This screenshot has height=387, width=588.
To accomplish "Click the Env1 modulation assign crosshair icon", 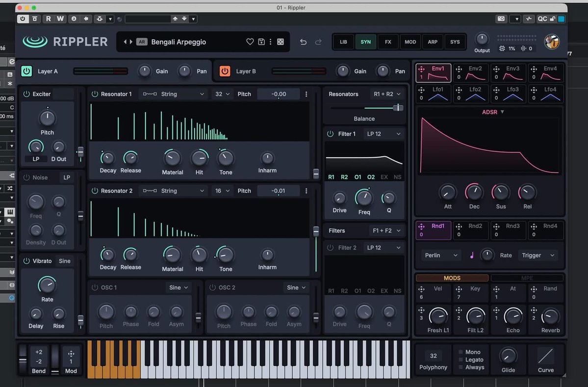I will coord(421,69).
